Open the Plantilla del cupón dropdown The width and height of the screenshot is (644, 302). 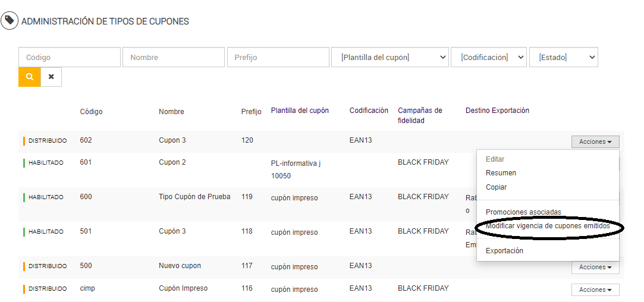pyautogui.click(x=389, y=58)
